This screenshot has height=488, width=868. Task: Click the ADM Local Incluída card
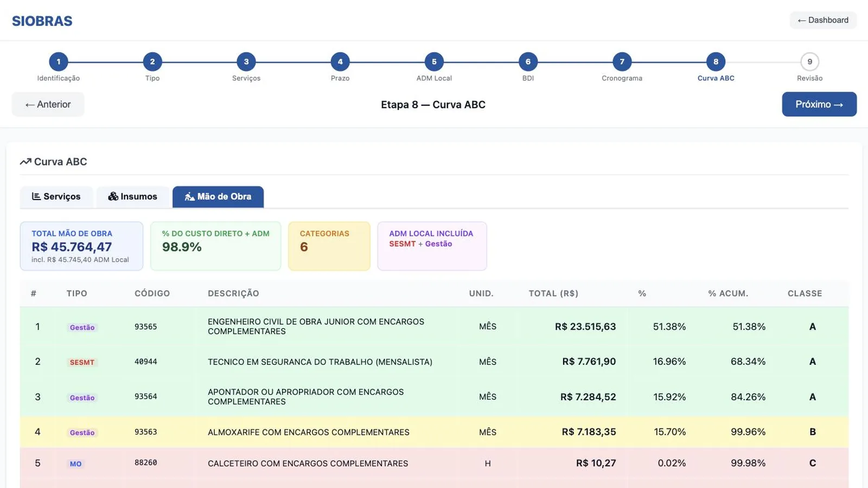pyautogui.click(x=432, y=246)
